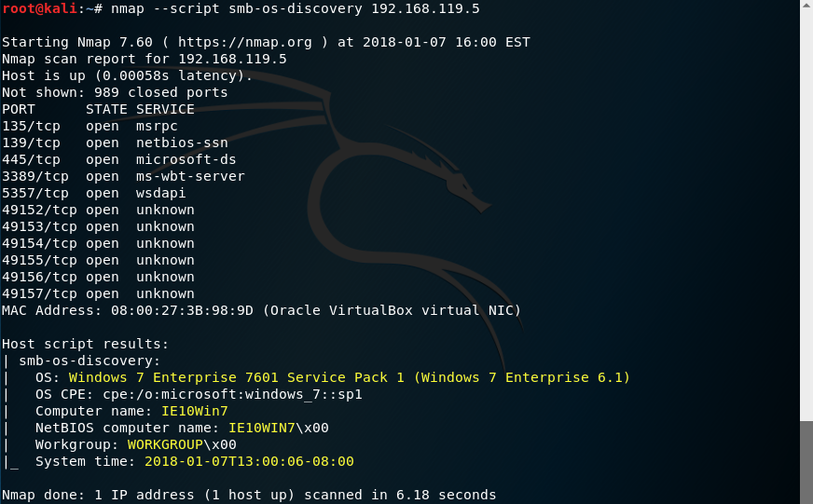Viewport: 813px width, 504px height.
Task: Click the NetBIOS computer name IE10WIN7 value
Action: [x=262, y=428]
